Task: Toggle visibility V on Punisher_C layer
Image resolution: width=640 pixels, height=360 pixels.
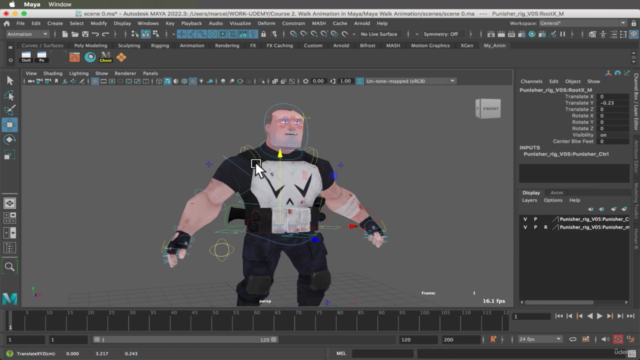Action: (x=525, y=219)
